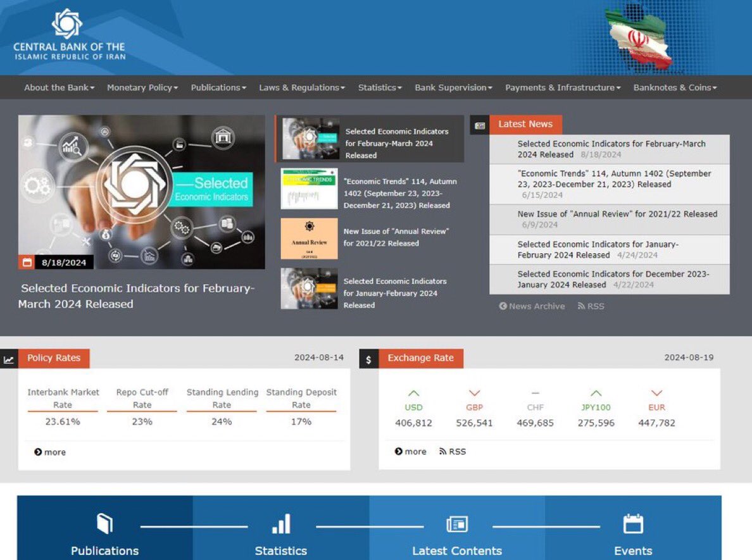The height and width of the screenshot is (560, 752).
Task: Open December 2023-January 2024 news item
Action: point(610,280)
